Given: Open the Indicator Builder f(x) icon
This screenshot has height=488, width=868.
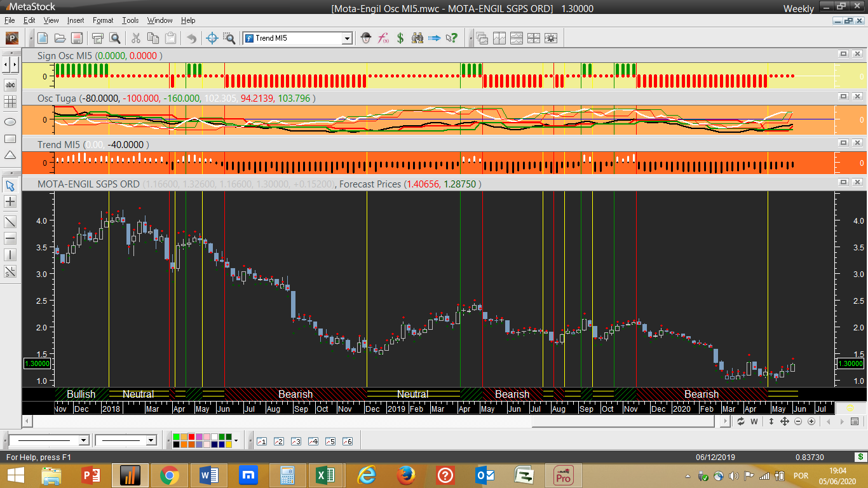Looking at the screenshot, I should (383, 38).
